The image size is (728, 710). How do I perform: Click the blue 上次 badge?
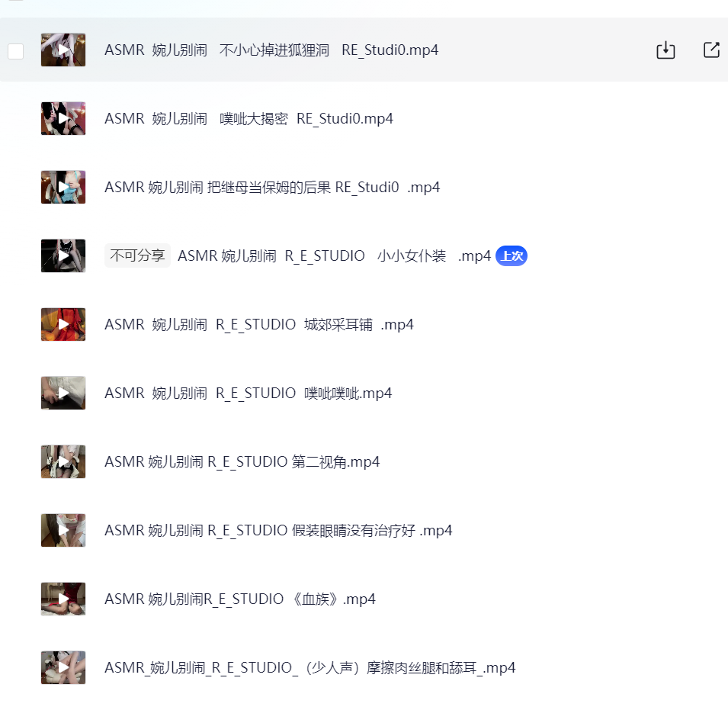[512, 256]
